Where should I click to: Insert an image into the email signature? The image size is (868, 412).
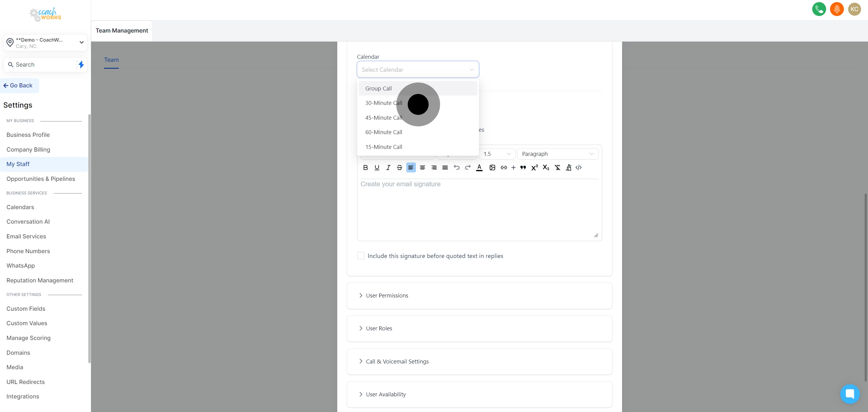(492, 168)
